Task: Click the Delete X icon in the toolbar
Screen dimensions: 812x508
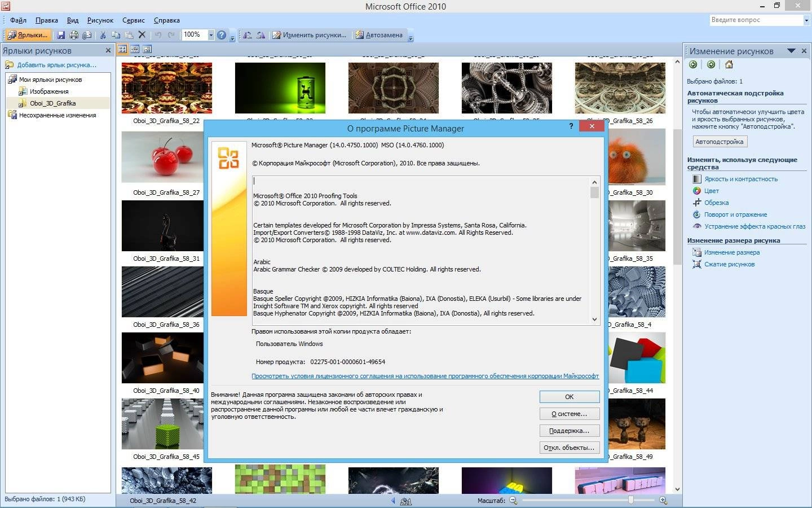Action: pos(142,35)
